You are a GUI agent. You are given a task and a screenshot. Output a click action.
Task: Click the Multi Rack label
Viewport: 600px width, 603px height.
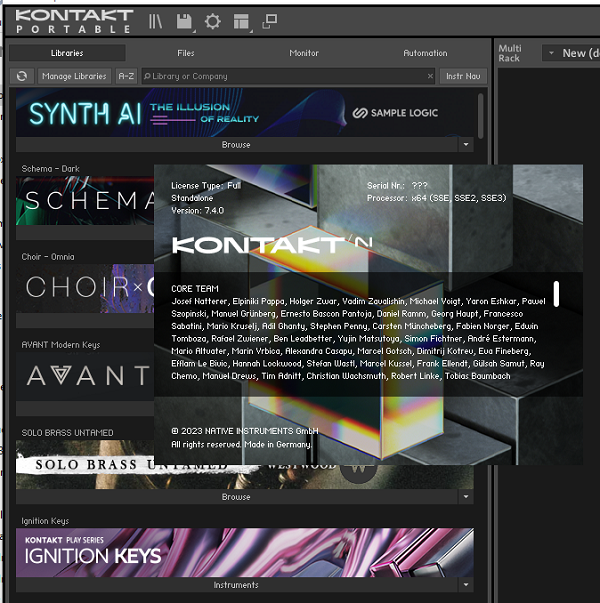coord(510,53)
